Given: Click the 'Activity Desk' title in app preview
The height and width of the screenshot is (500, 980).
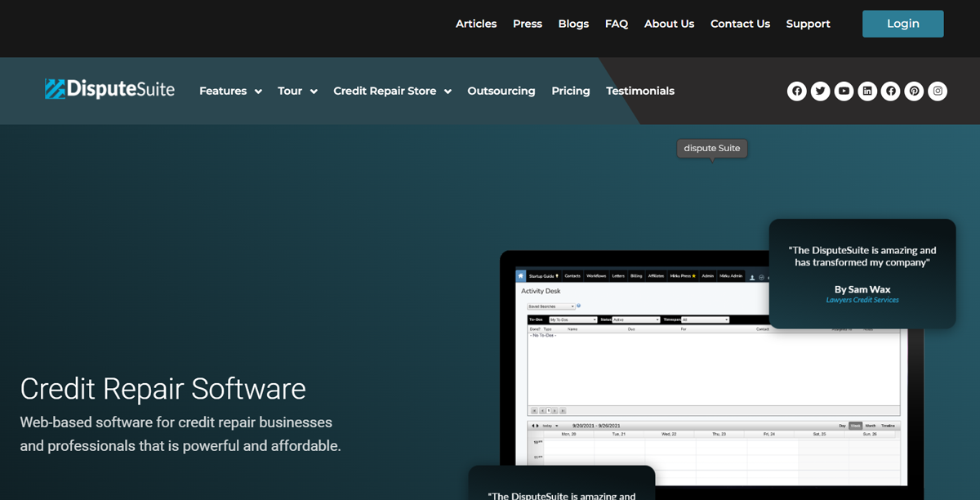Looking at the screenshot, I should (x=541, y=291).
